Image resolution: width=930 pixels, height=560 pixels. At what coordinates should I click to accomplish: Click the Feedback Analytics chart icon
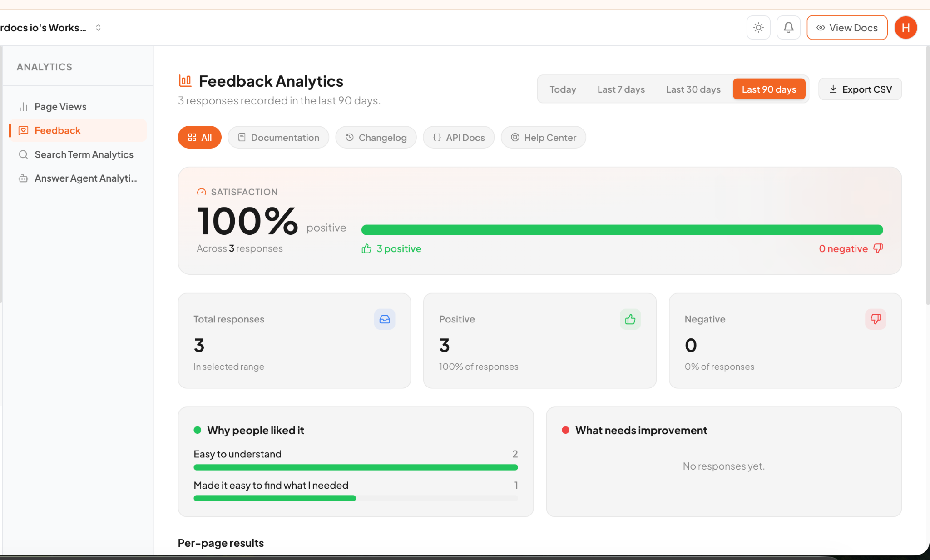click(x=185, y=81)
